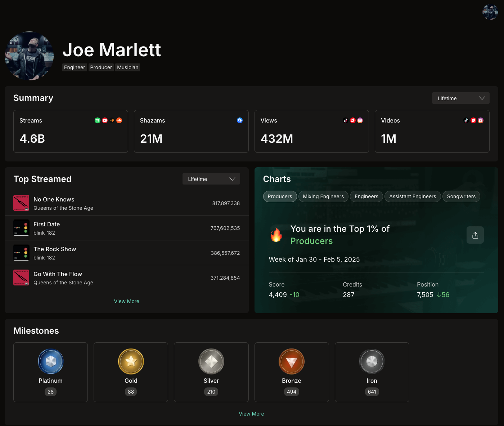
Task: Click the First Date album cover
Action: click(21, 228)
